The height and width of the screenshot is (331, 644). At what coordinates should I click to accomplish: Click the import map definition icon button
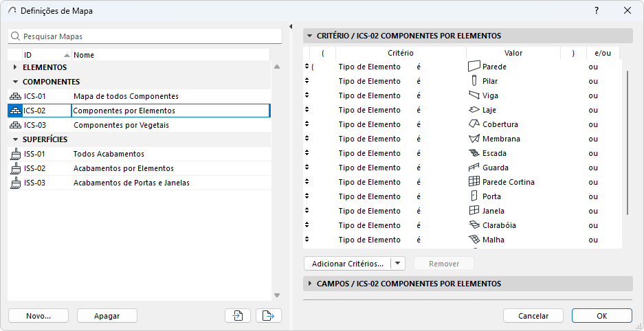point(237,316)
